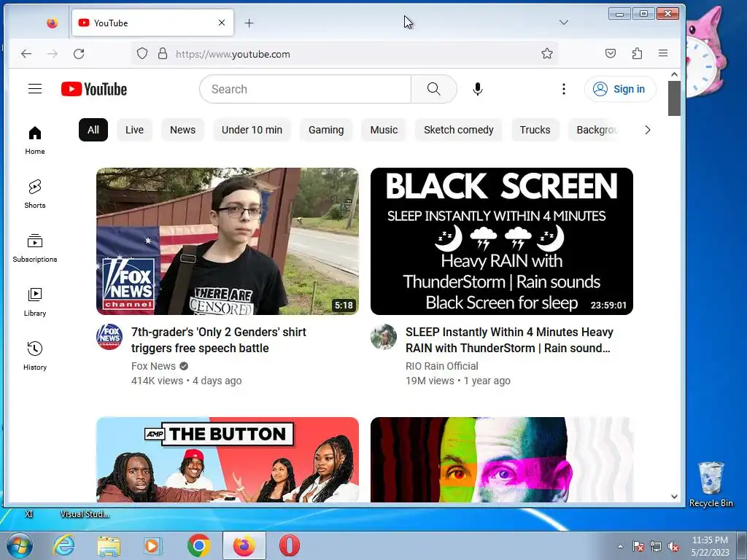Click the site padlock icon
This screenshot has height=560, width=747.
pos(163,53)
